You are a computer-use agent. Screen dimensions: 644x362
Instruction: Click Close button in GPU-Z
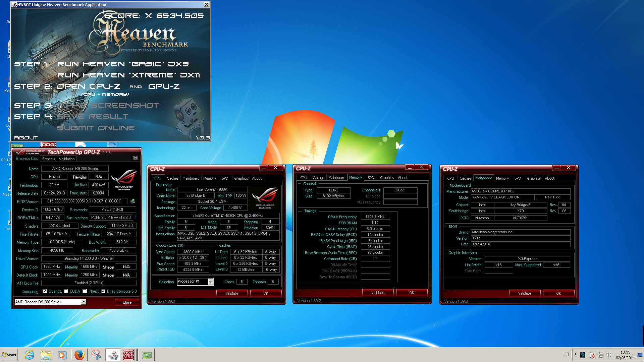click(x=127, y=302)
